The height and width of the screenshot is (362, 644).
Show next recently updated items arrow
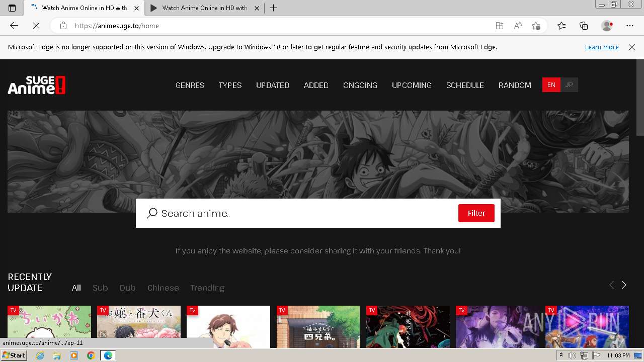click(x=624, y=285)
